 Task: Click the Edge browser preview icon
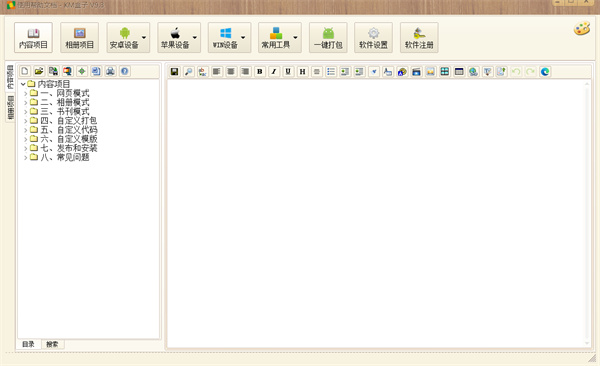[545, 72]
